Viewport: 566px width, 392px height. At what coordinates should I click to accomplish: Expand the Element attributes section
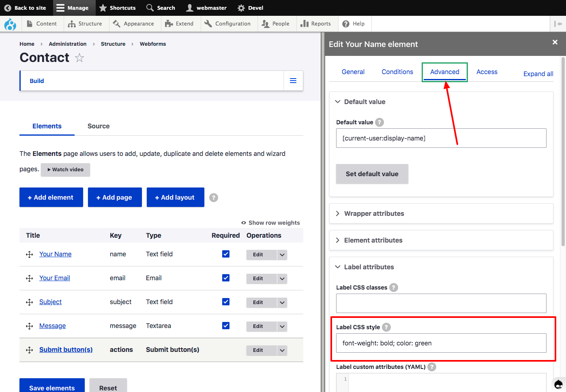373,240
